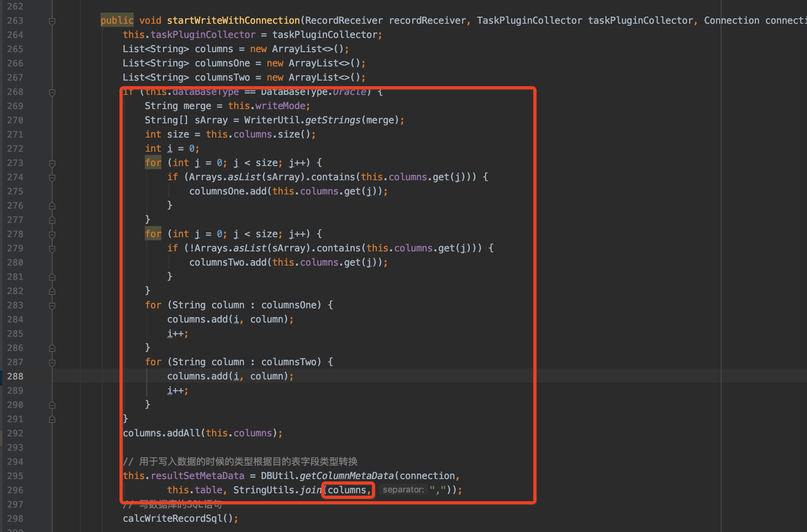This screenshot has width=807, height=532.
Task: Click 'RecordReceiver' parameter type on line 263
Action: (344, 21)
